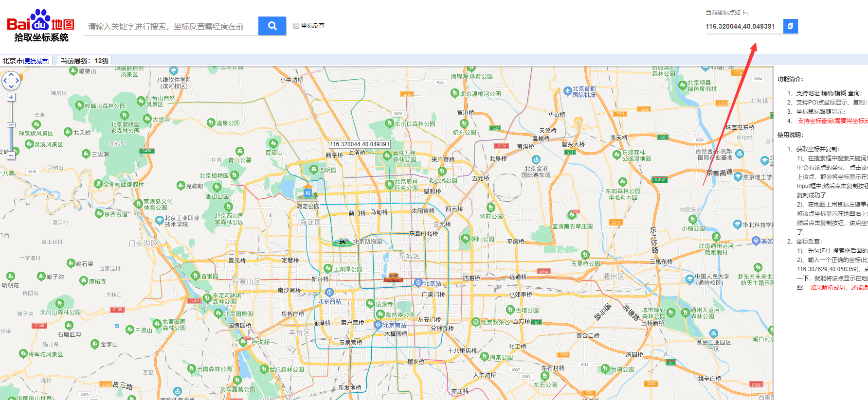Click the "116.320044,40.049391" label on the map

[x=360, y=144]
